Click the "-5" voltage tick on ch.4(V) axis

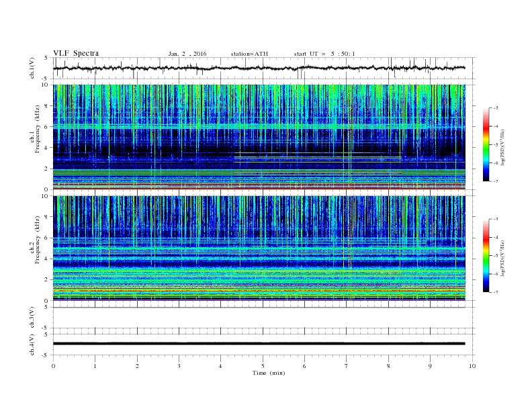coord(46,355)
